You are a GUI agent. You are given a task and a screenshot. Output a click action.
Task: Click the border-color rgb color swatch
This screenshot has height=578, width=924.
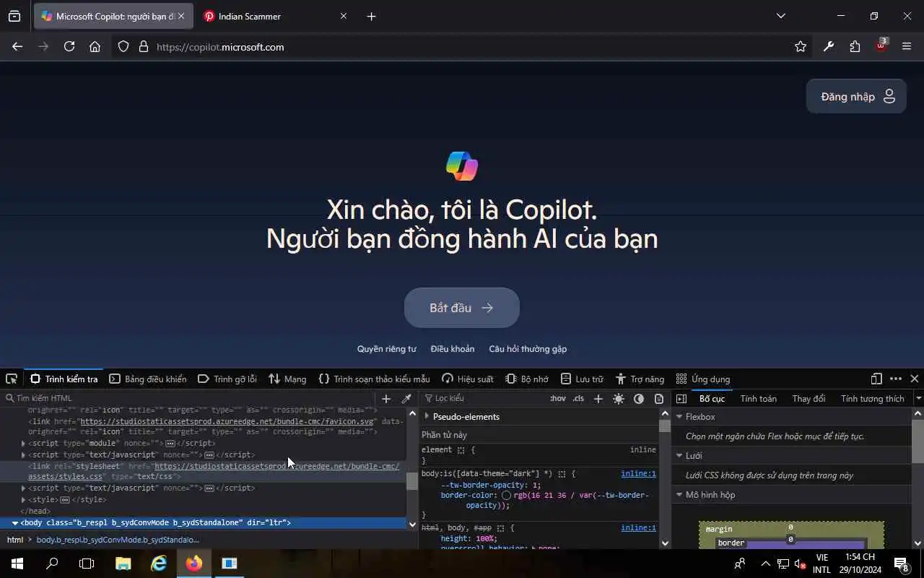coord(506,496)
